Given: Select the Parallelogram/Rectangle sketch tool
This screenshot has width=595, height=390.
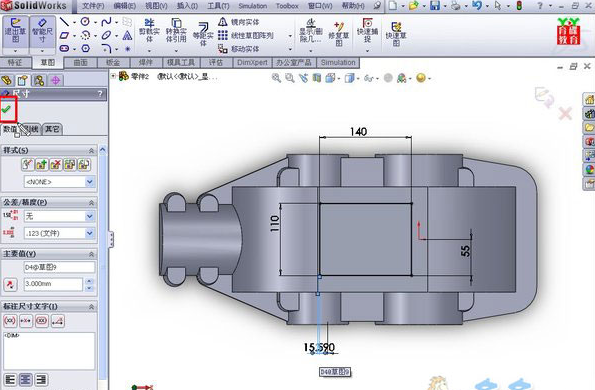Looking at the screenshot, I should pyautogui.click(x=64, y=35).
